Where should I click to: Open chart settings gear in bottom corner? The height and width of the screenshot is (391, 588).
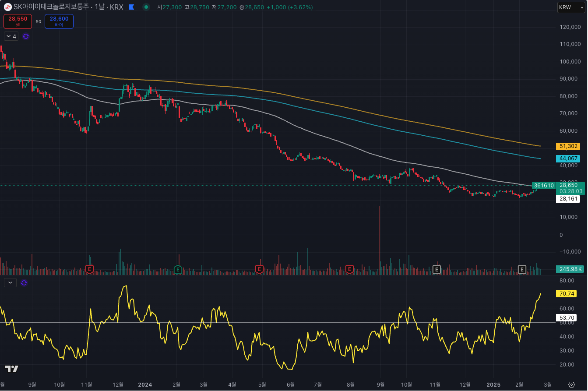tap(571, 384)
